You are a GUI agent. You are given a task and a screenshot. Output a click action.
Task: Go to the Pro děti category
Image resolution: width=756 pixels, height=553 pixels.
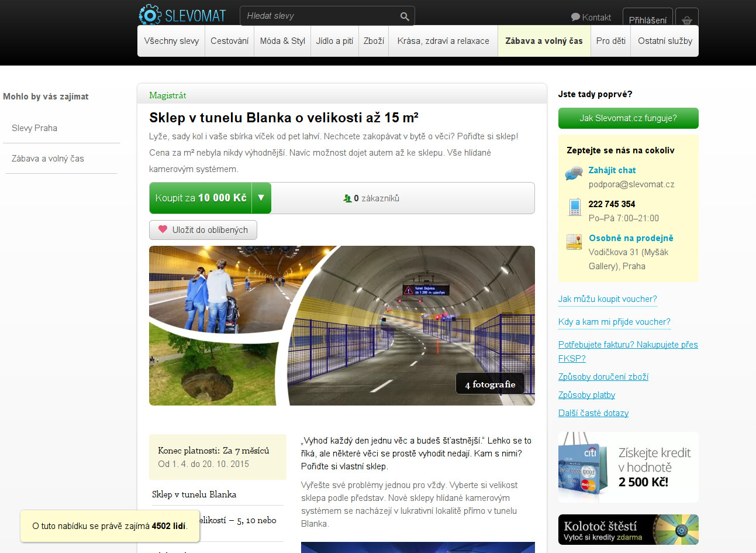point(611,41)
